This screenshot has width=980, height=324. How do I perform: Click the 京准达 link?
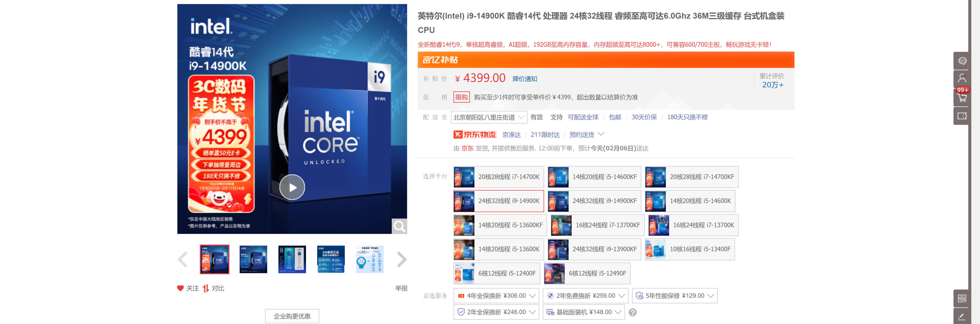click(x=511, y=135)
